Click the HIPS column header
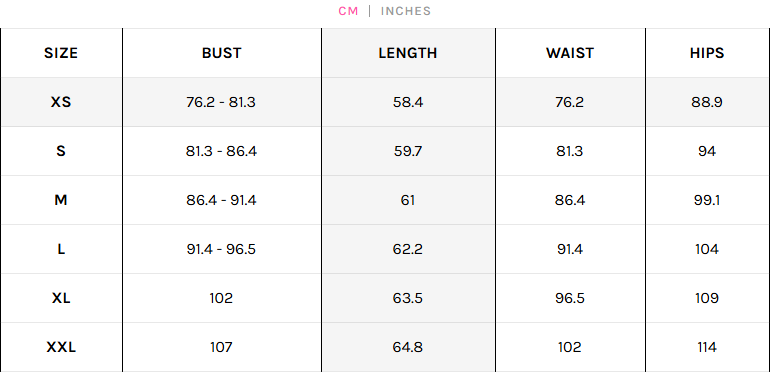Image resolution: width=780 pixels, height=389 pixels. click(707, 53)
